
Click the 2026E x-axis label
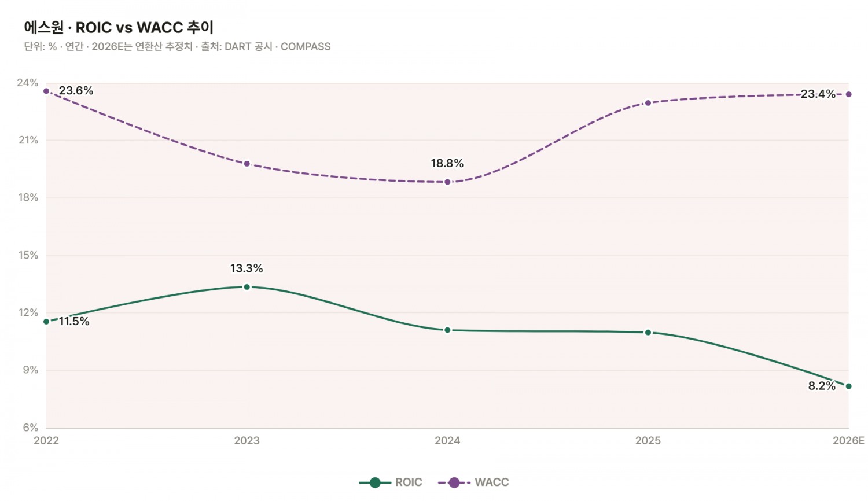[x=848, y=441]
